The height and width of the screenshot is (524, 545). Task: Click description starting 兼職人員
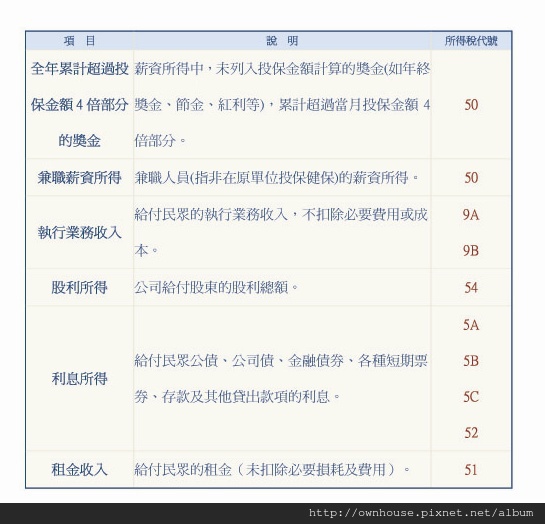(x=277, y=178)
